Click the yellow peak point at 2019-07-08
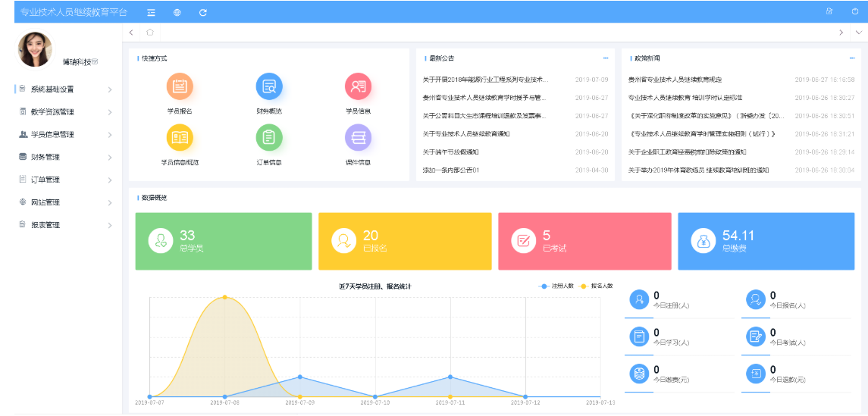The width and height of the screenshot is (868, 416). click(x=224, y=297)
